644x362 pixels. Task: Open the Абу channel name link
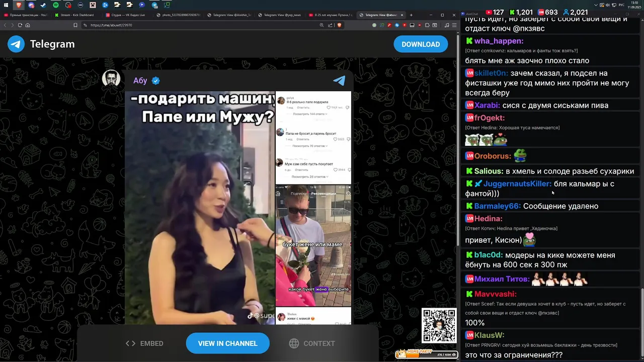[140, 80]
